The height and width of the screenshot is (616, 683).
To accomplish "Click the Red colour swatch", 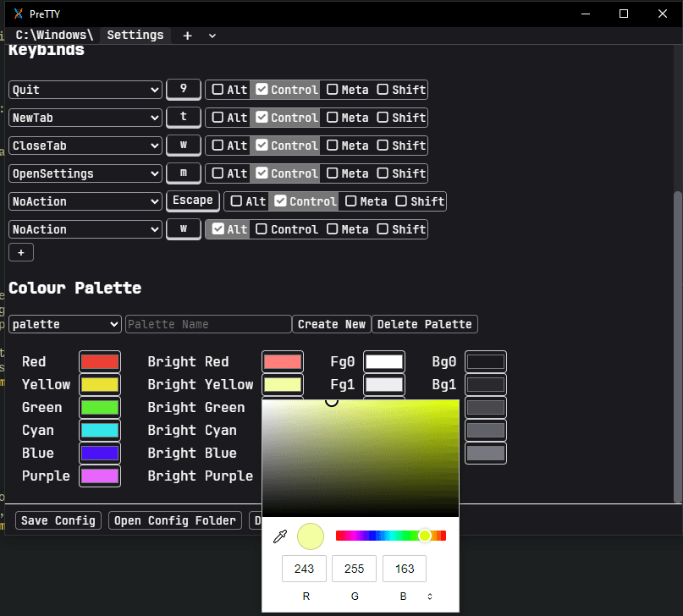I will [100, 362].
